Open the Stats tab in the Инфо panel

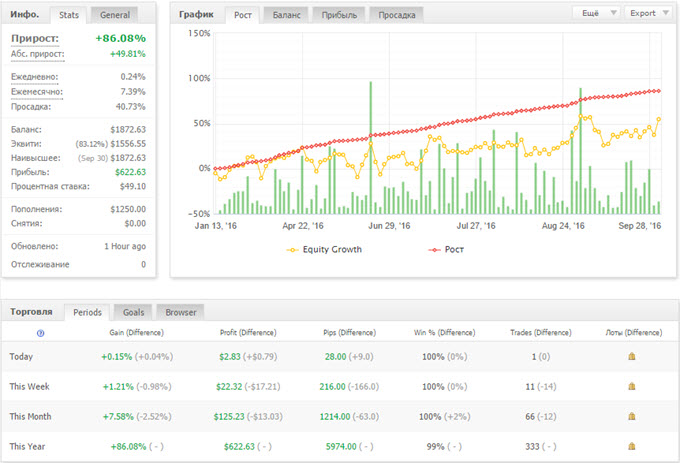(x=69, y=15)
